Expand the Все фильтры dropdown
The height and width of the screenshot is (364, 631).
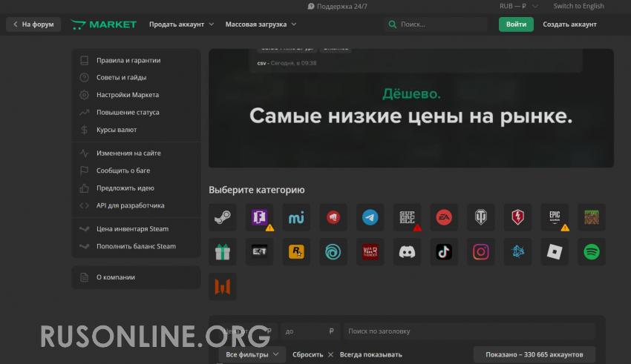click(252, 354)
